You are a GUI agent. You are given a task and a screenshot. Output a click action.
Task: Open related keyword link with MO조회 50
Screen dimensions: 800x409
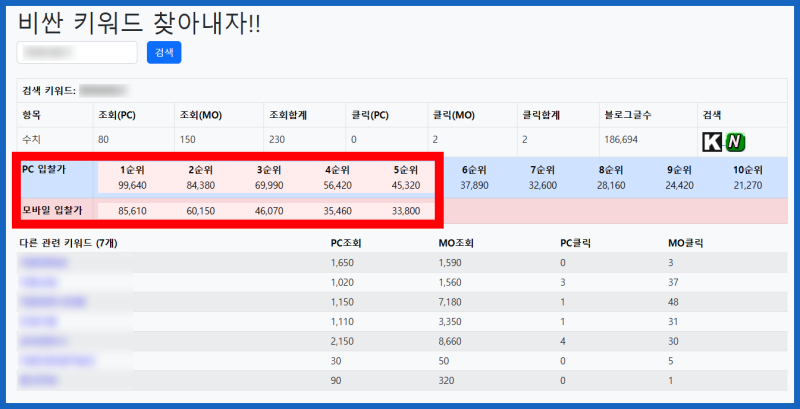click(57, 361)
